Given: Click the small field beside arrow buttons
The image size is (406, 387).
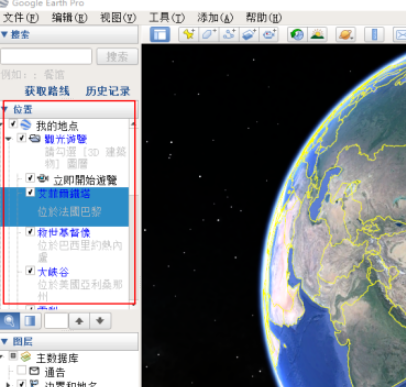Looking at the screenshot, I should tap(56, 321).
